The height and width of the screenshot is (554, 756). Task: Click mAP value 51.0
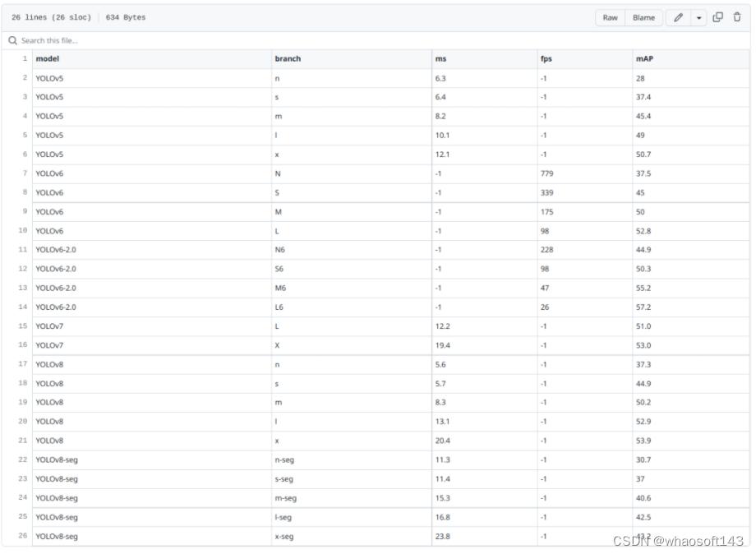click(643, 326)
